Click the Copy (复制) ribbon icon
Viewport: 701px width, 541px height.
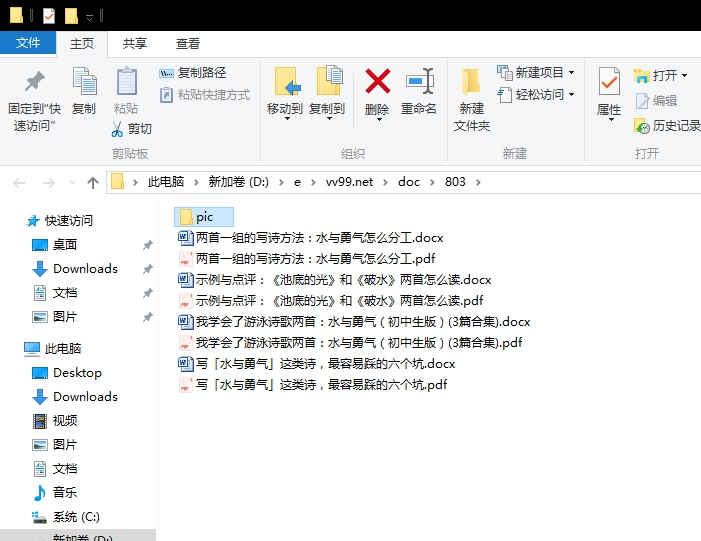tap(84, 81)
